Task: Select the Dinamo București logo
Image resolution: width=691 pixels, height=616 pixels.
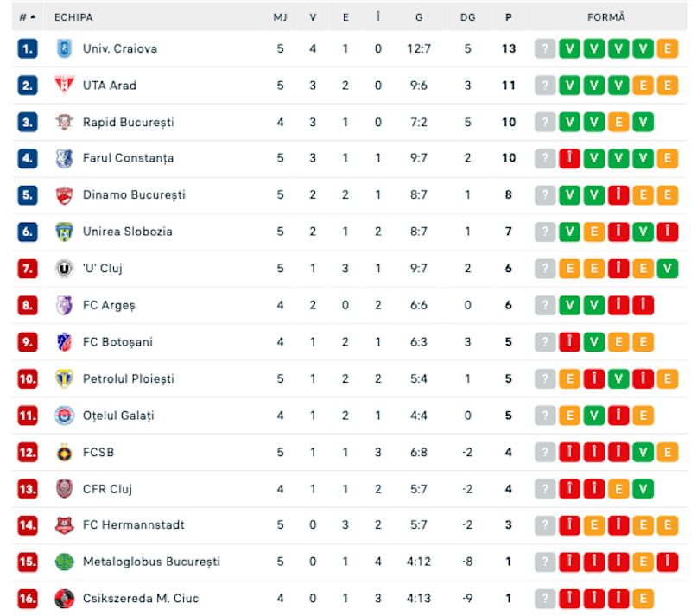Action: (64, 195)
